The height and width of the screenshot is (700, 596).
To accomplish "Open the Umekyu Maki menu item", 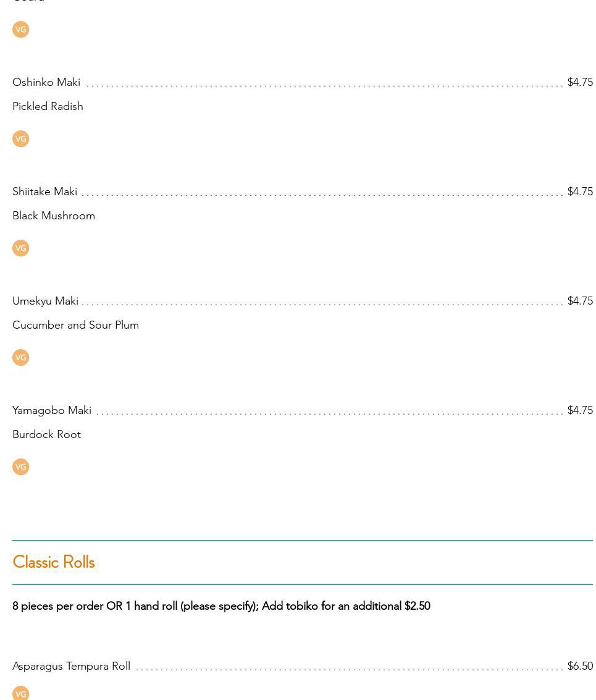I will (45, 301).
